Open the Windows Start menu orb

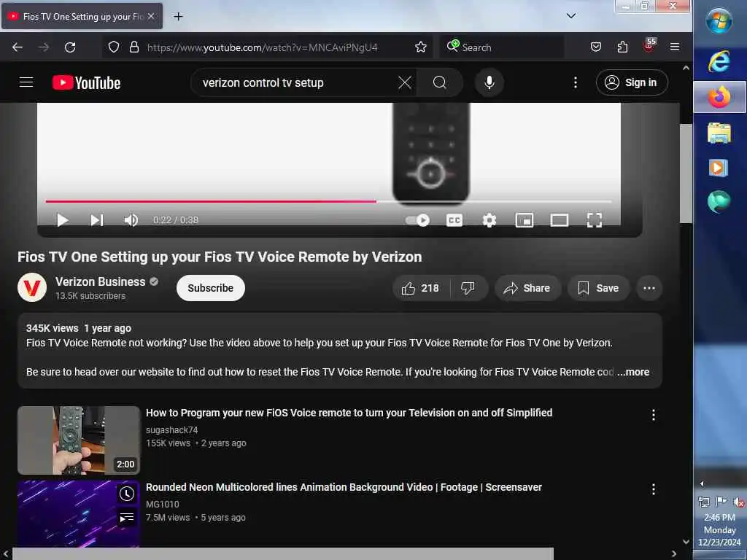click(x=719, y=21)
